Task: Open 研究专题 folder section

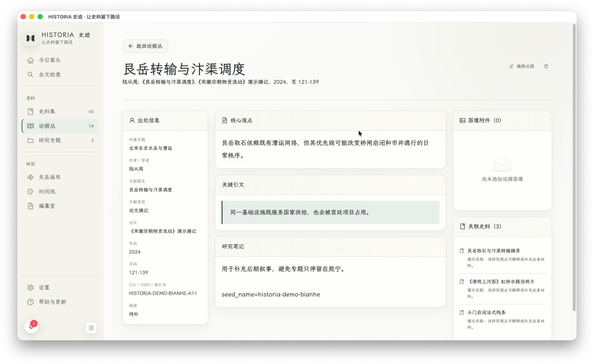Action: (60, 140)
